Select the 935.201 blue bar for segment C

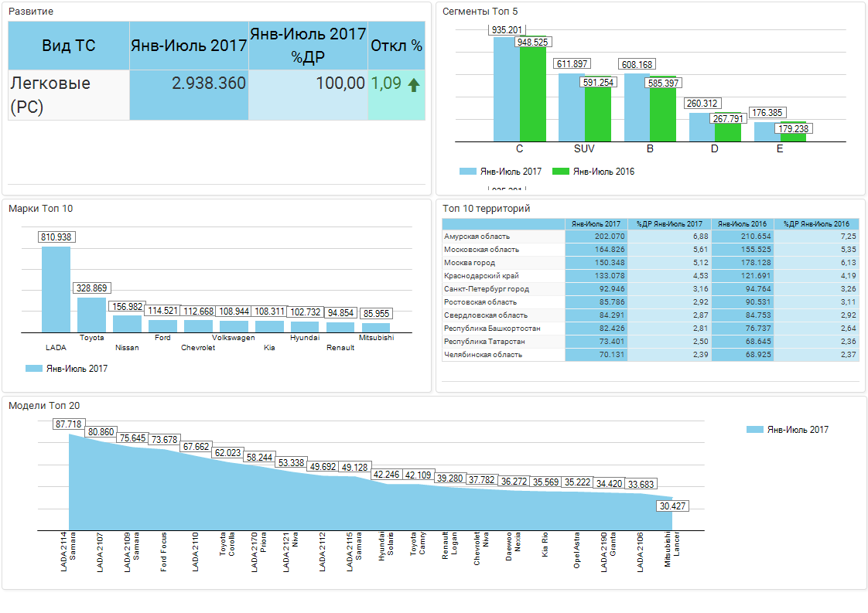506,89
